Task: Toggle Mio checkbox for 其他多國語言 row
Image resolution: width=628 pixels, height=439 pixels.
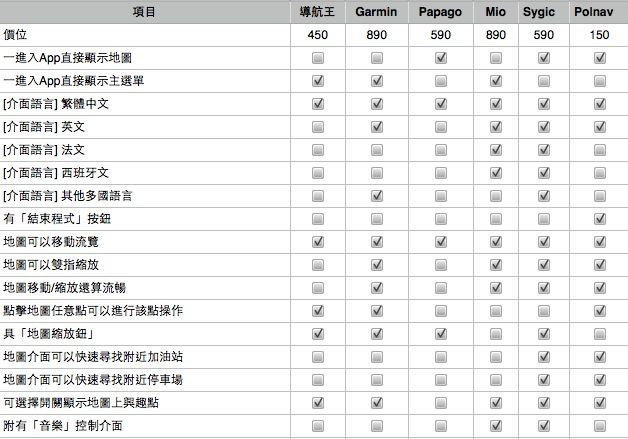Action: (495, 196)
